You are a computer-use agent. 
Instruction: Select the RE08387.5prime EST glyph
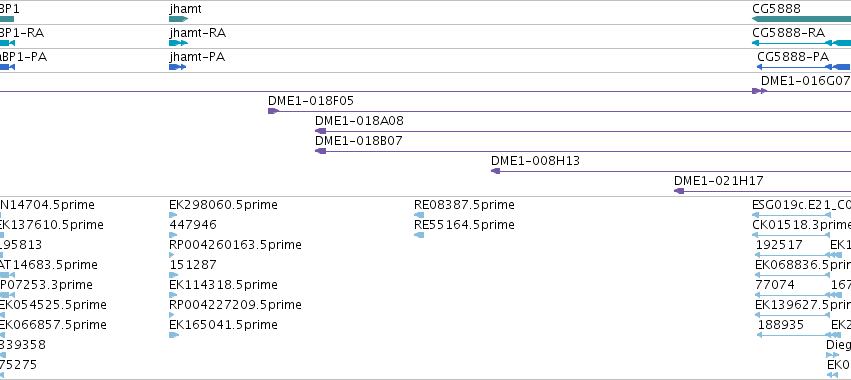click(x=419, y=215)
